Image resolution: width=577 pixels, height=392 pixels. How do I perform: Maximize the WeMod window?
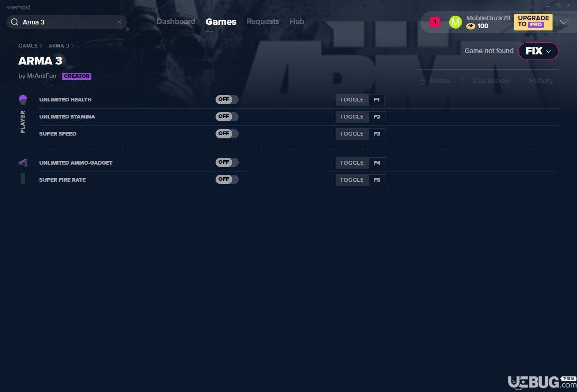(558, 6)
